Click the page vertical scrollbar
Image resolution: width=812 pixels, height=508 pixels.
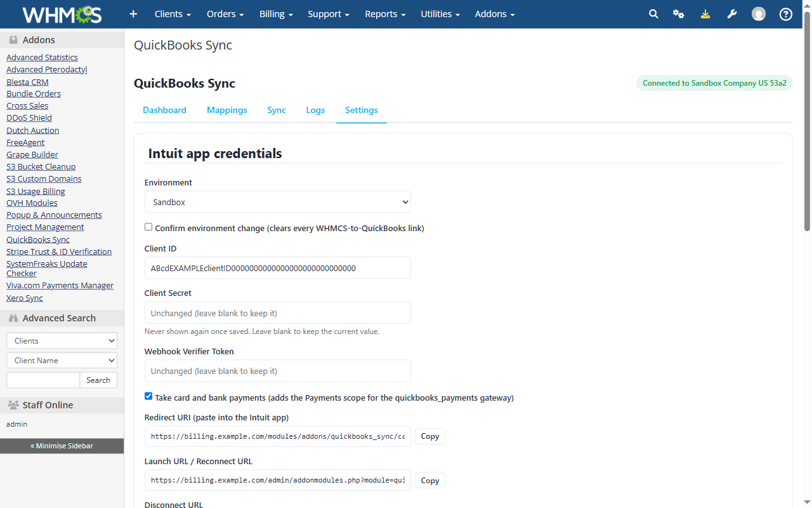pos(807,121)
